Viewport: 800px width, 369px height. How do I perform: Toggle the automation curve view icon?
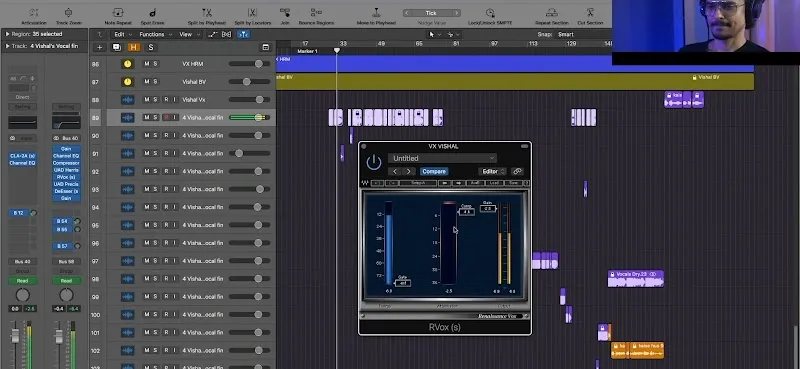[212, 34]
